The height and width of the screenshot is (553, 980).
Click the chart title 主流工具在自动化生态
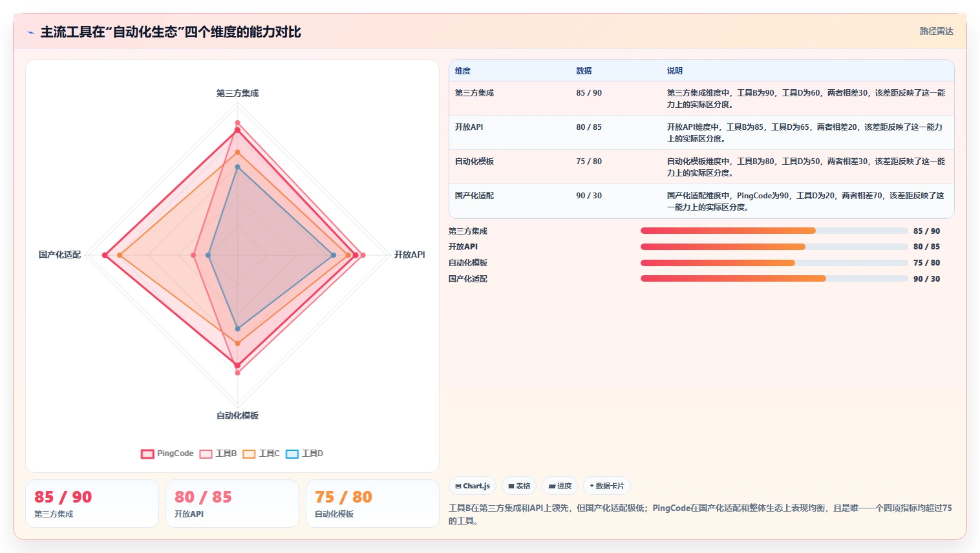point(171,32)
